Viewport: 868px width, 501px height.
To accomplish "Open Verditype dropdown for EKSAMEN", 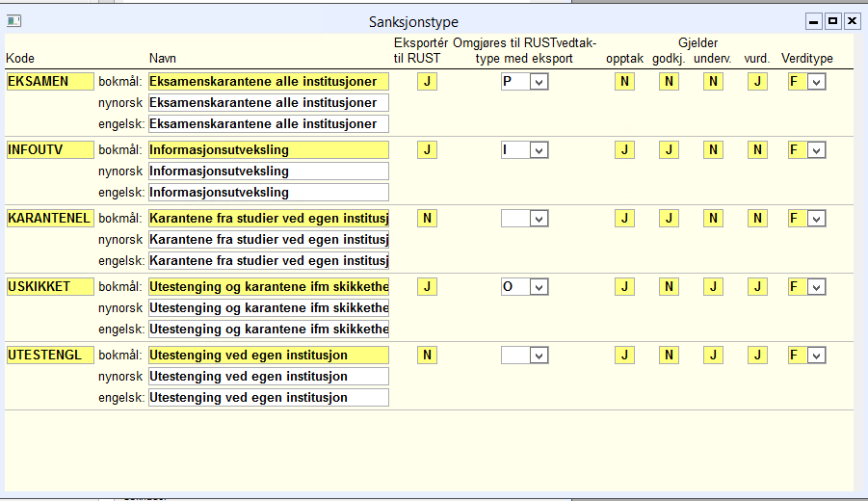I will click(817, 82).
